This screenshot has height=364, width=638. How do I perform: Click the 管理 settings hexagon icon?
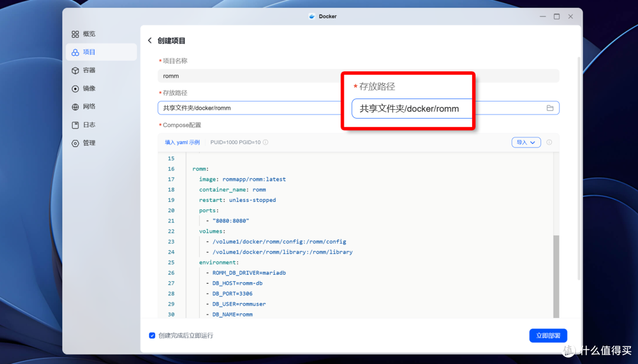point(75,143)
